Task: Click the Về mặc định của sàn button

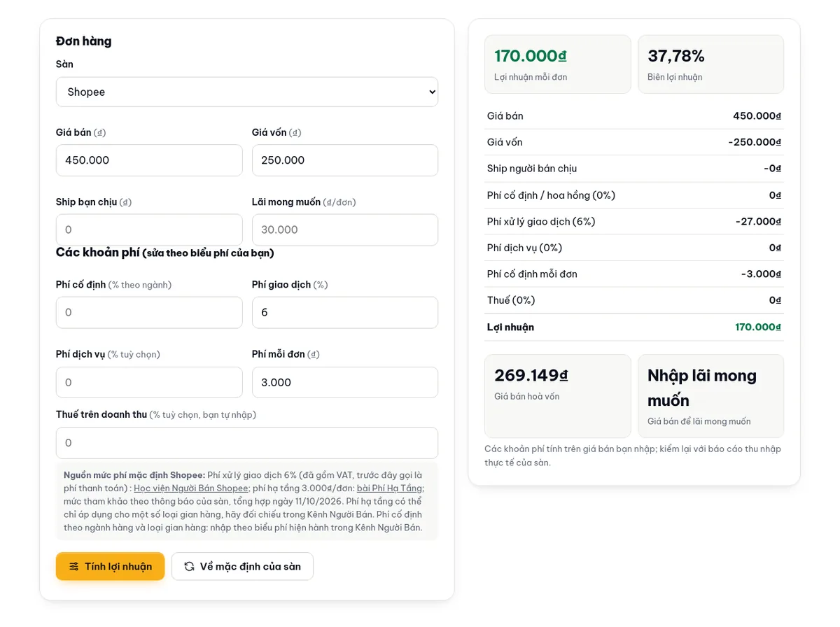Action: click(242, 566)
